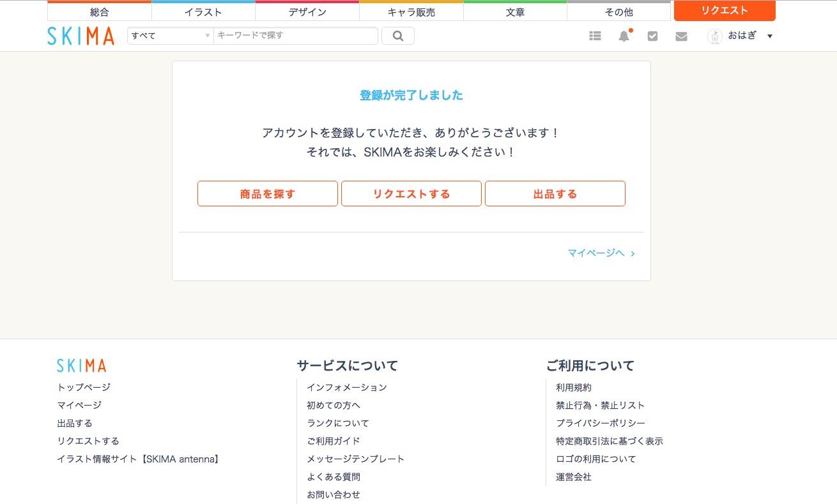Open the 利用規約 link
This screenshot has height=504, width=837.
click(x=574, y=387)
